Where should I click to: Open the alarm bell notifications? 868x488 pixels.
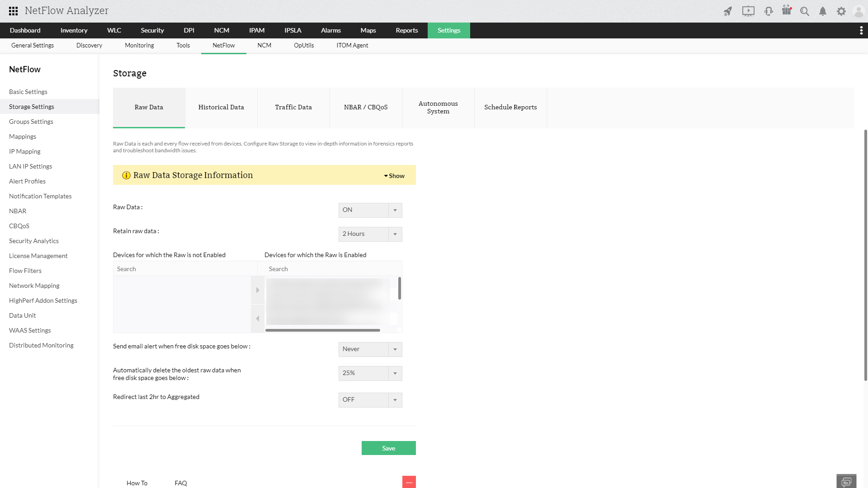click(823, 11)
